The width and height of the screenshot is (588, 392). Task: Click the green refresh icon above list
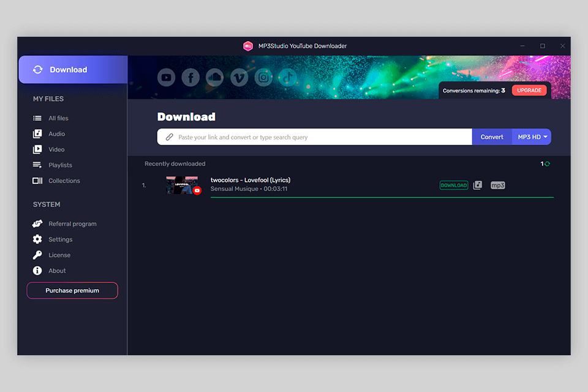pyautogui.click(x=547, y=164)
